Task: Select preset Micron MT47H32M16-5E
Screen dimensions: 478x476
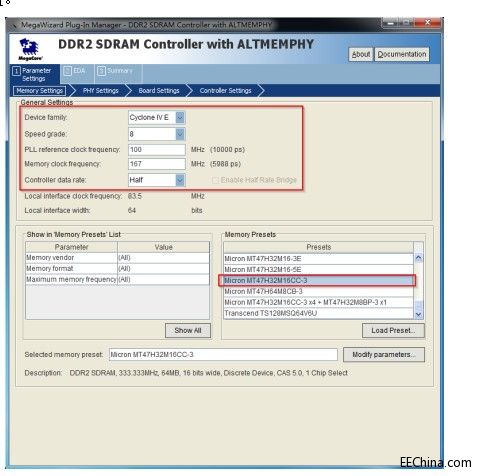Action: pos(318,269)
